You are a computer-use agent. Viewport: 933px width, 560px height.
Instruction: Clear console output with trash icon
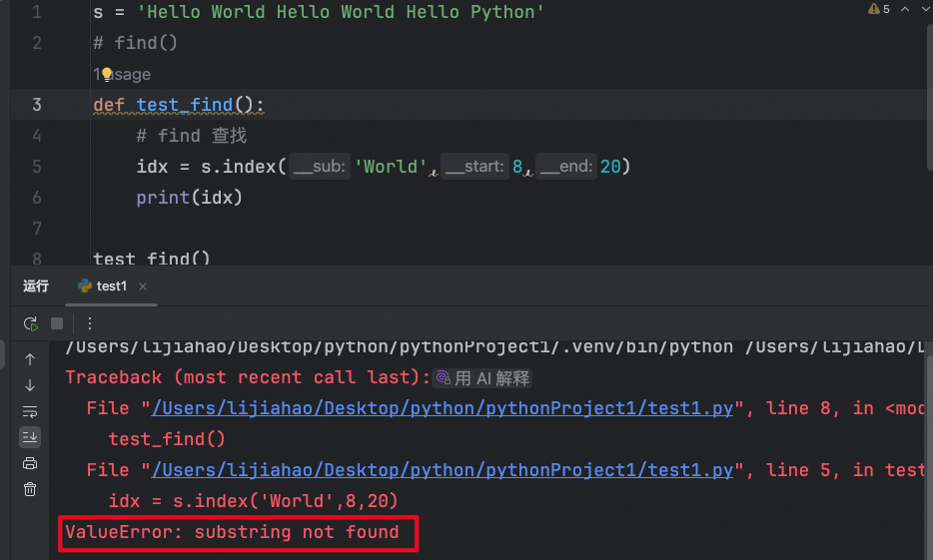coord(30,489)
